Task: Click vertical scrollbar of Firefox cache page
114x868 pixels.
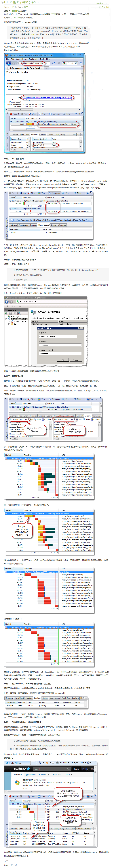Action: (82, 89)
